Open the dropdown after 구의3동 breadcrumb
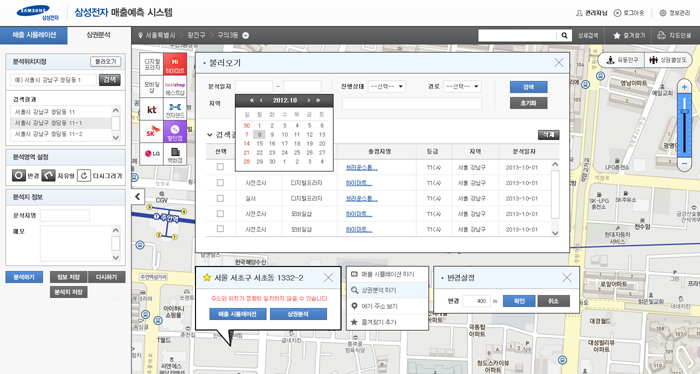This screenshot has height=374, width=700. click(x=246, y=36)
